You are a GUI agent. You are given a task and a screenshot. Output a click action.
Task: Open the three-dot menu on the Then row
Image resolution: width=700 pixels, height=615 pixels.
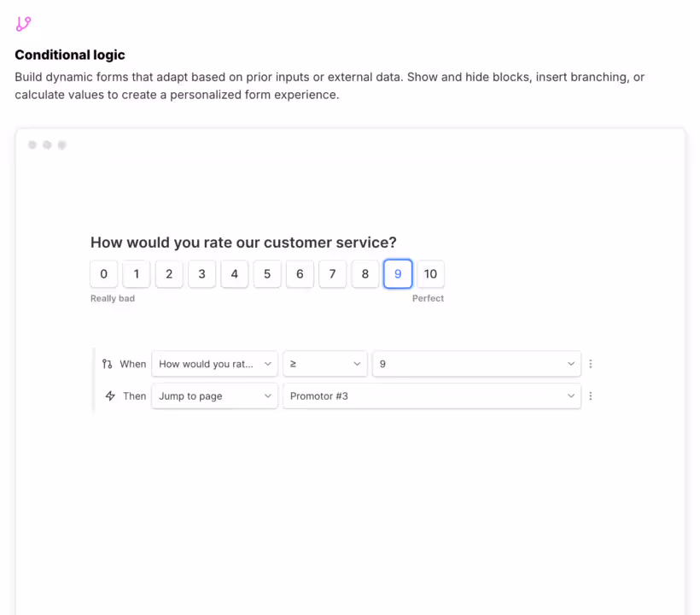591,395
